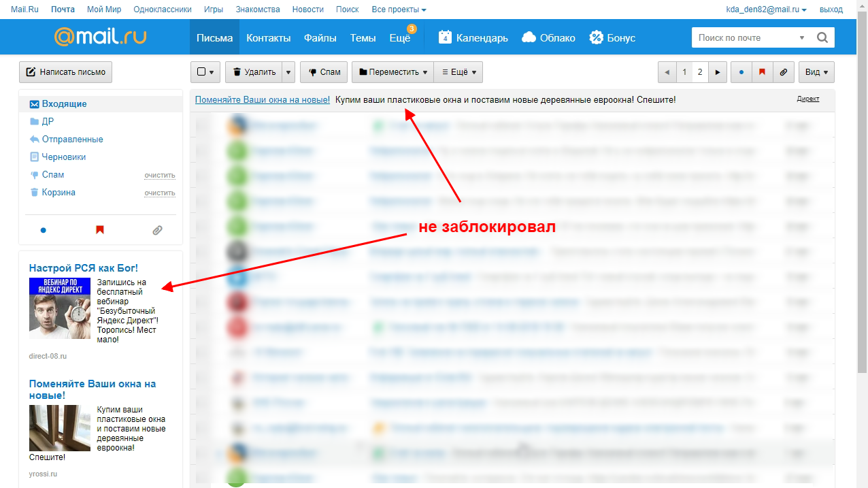Screen dimensions: 868x488
Task: Open the Бонус section
Action: pyautogui.click(x=612, y=37)
